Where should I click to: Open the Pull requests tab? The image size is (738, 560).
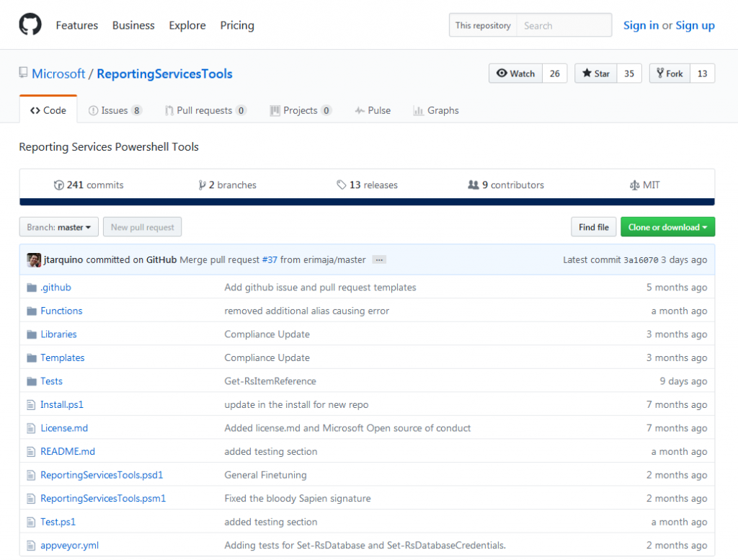[x=205, y=110]
